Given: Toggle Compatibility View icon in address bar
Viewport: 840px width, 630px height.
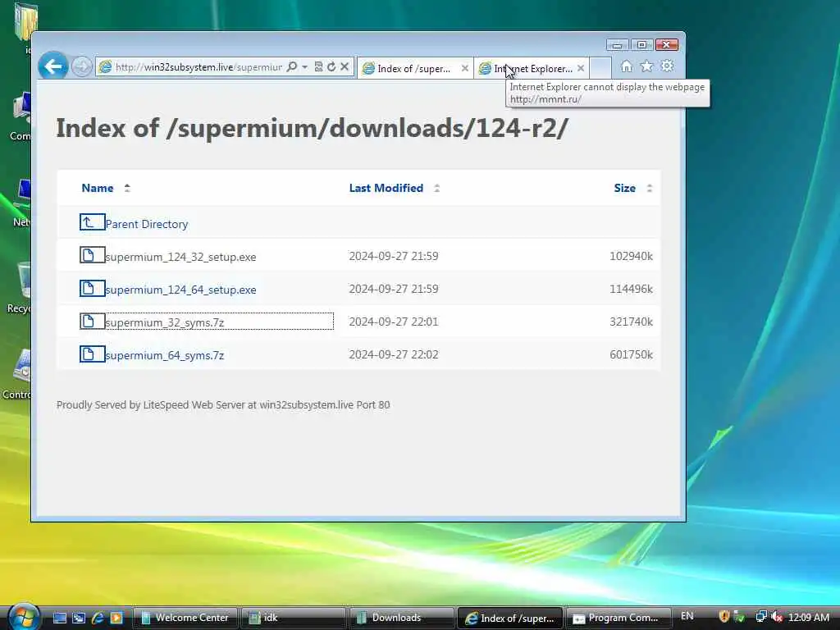Looking at the screenshot, I should pyautogui.click(x=318, y=67).
